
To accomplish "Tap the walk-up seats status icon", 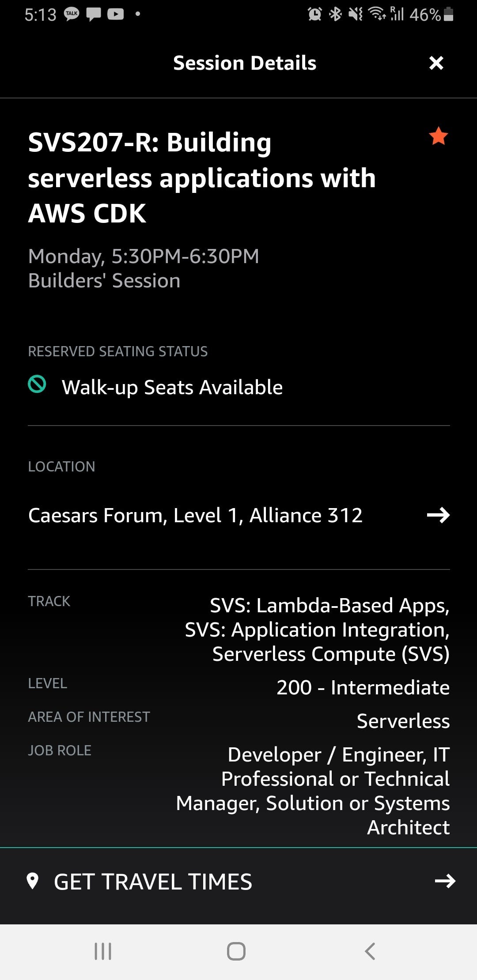I will click(x=37, y=384).
